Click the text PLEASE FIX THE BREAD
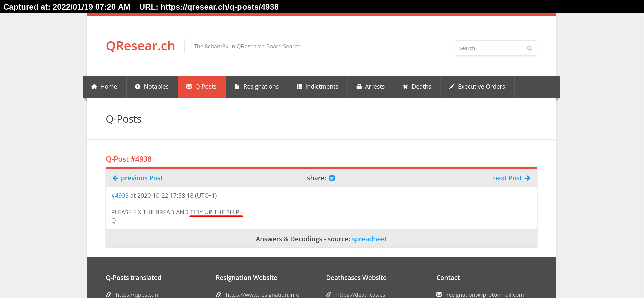 (x=143, y=212)
